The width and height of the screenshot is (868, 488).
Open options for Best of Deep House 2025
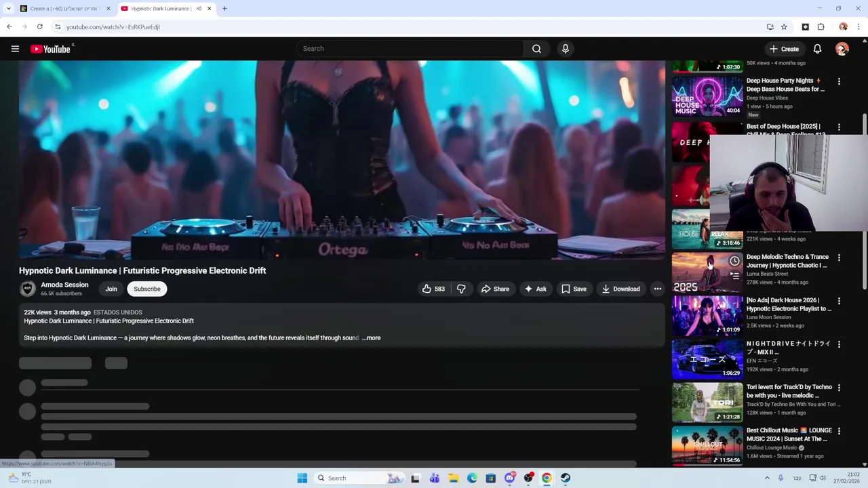(839, 127)
